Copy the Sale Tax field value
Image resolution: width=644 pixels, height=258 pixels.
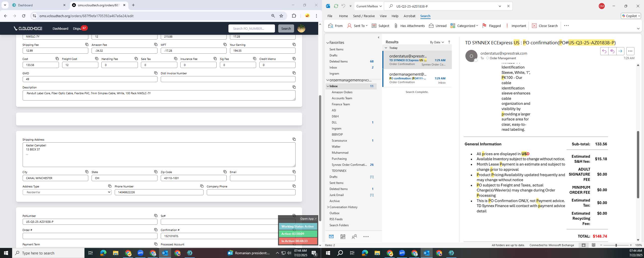click(176, 58)
